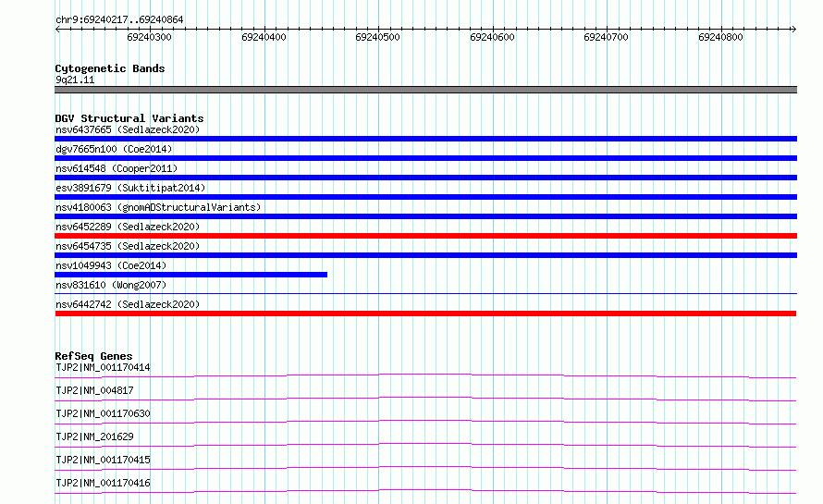
Task: Select variant label nsv614548 (Cooper2011)
Action: point(117,168)
